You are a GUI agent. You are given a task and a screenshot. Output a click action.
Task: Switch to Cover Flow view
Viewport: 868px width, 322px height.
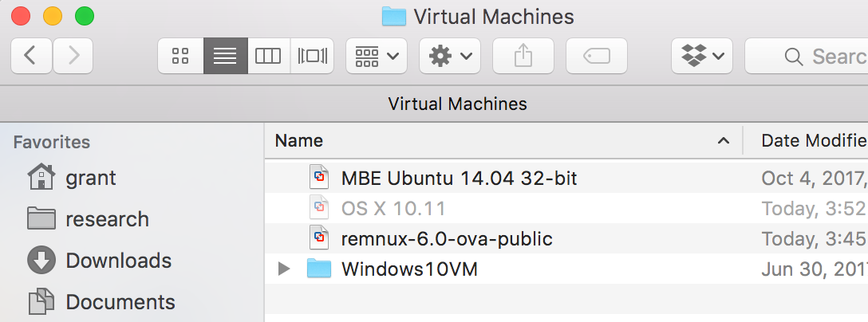tap(312, 55)
